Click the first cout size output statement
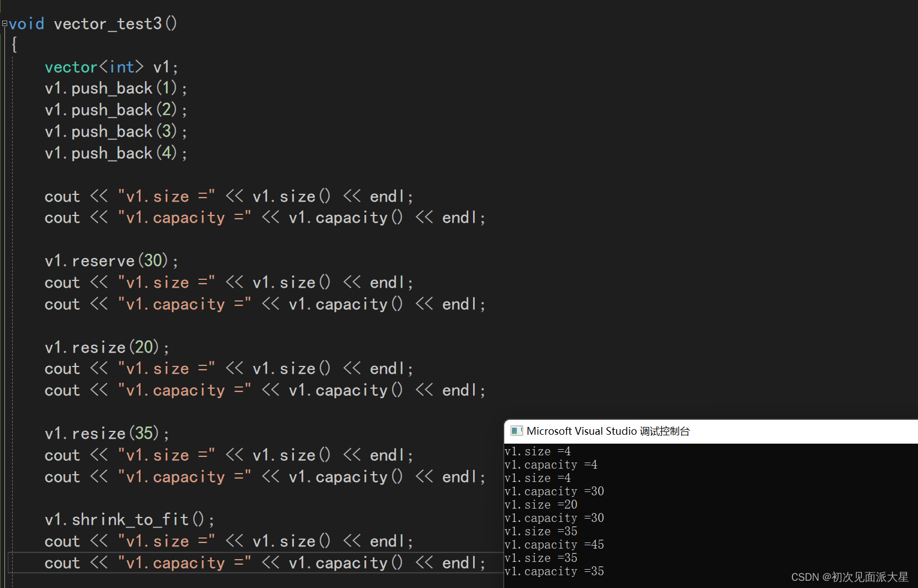Viewport: 918px width, 588px height. click(x=229, y=195)
